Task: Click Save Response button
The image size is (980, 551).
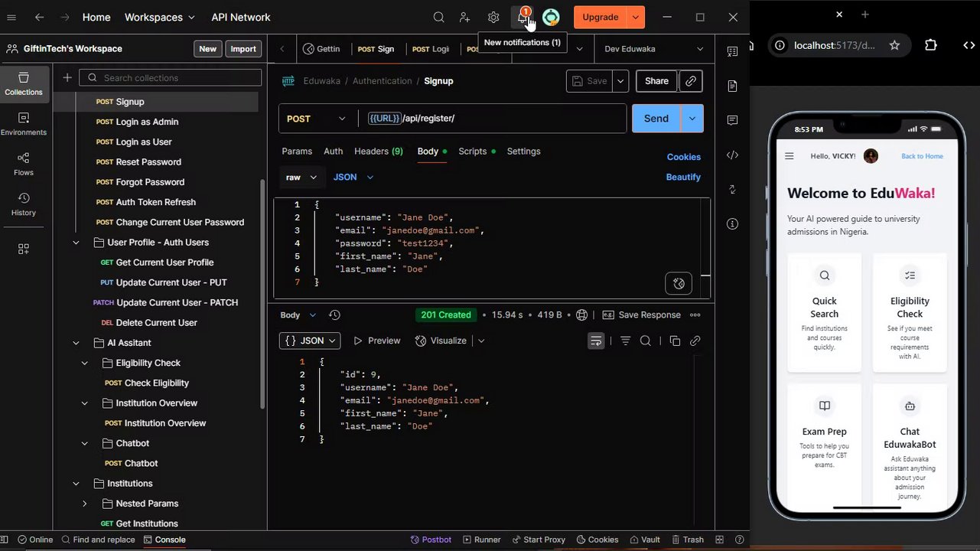Action: point(642,315)
